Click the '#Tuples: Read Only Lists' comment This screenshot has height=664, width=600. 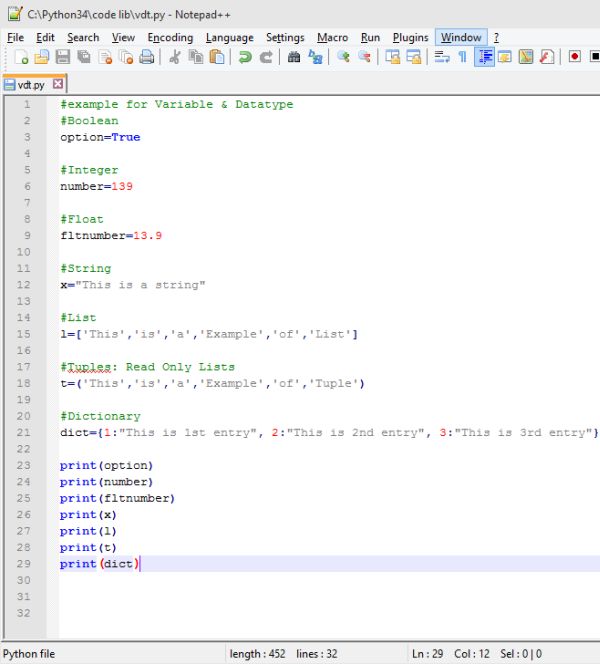point(147,367)
